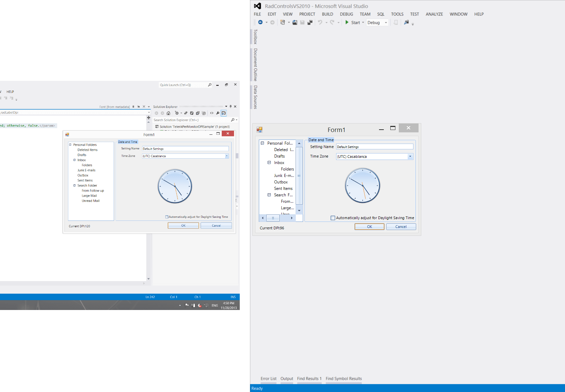This screenshot has width=565, height=392.
Task: Select Drafts in the DPI:120 Form1 tree
Action: [x=82, y=155]
